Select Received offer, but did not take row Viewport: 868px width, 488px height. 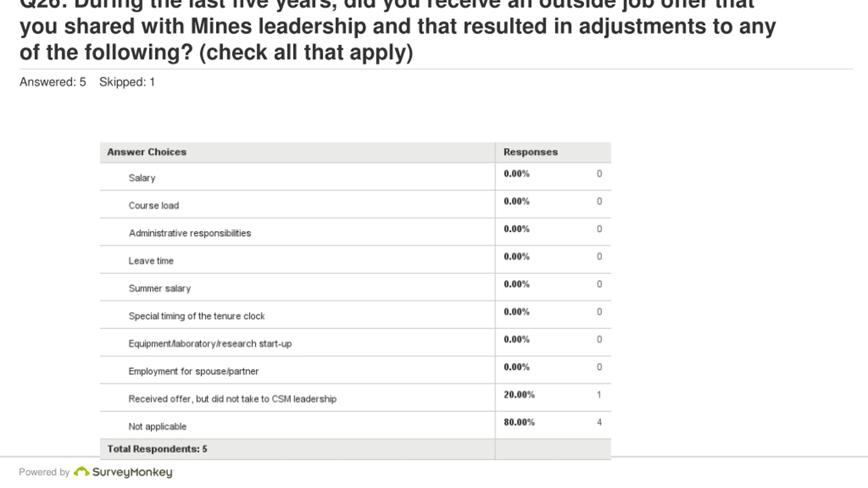[355, 398]
